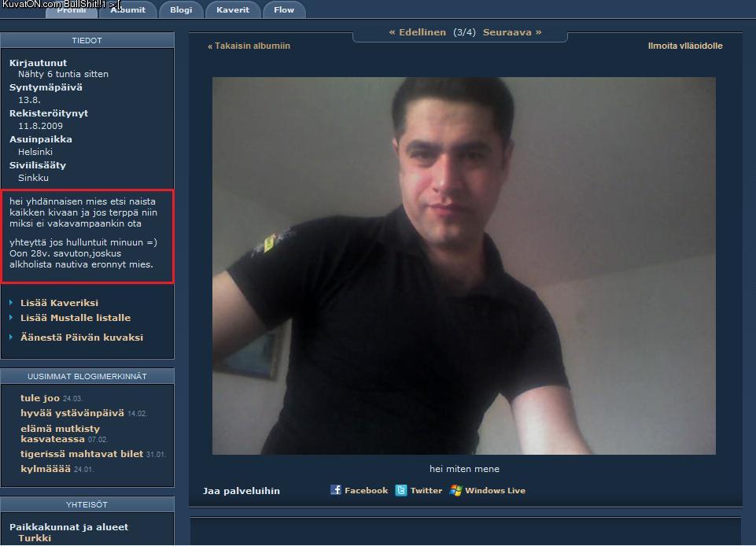Share via the Facebook text link
The image size is (756, 546).
tap(366, 490)
